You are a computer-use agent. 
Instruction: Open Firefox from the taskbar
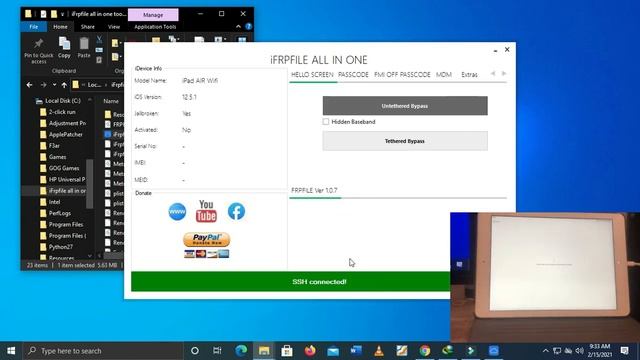(310, 351)
